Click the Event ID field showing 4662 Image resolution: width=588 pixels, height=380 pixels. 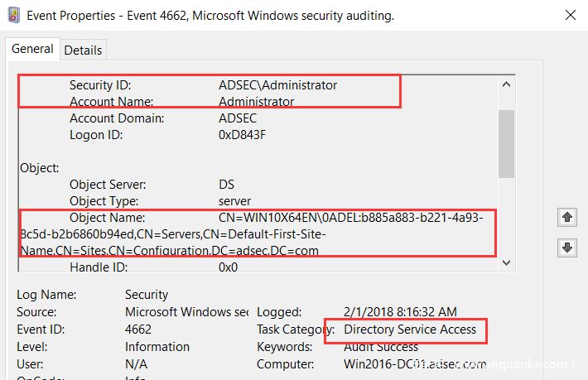139,329
